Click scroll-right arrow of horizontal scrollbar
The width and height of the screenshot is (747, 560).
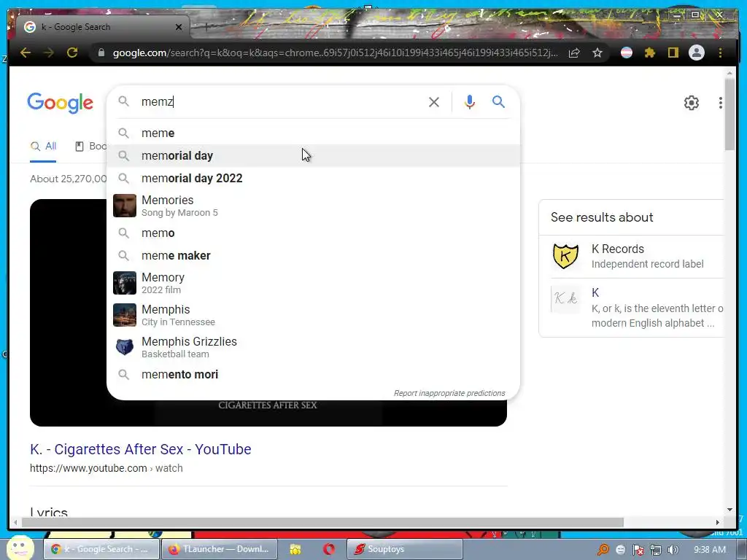click(x=718, y=522)
